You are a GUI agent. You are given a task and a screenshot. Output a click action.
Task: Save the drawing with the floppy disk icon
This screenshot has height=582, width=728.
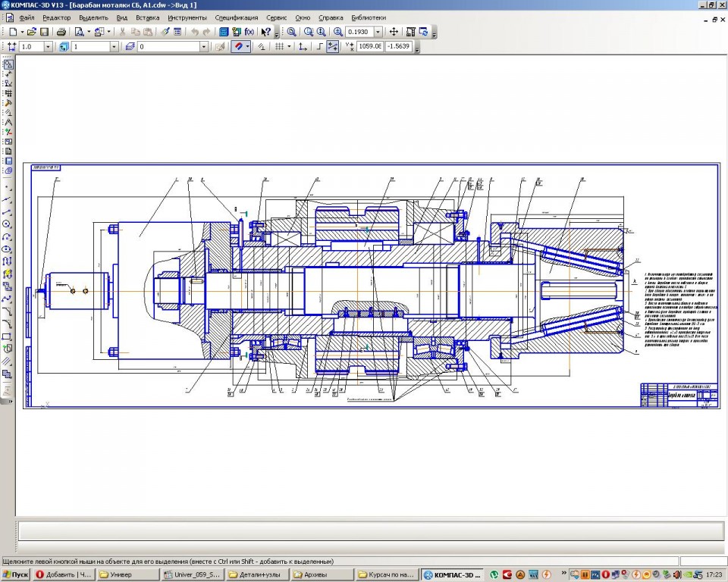click(44, 32)
